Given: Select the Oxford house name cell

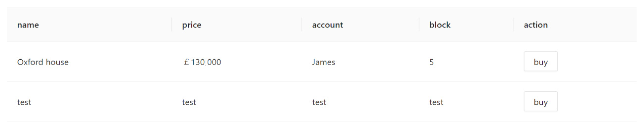Looking at the screenshot, I should click(x=43, y=62).
